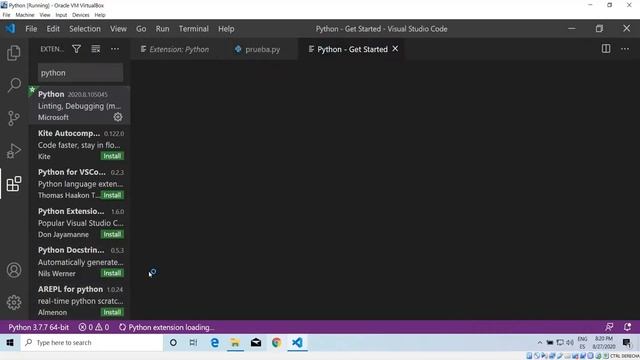Show hidden system tray icons chevron
The height and width of the screenshot is (360, 640).
(x=540, y=342)
